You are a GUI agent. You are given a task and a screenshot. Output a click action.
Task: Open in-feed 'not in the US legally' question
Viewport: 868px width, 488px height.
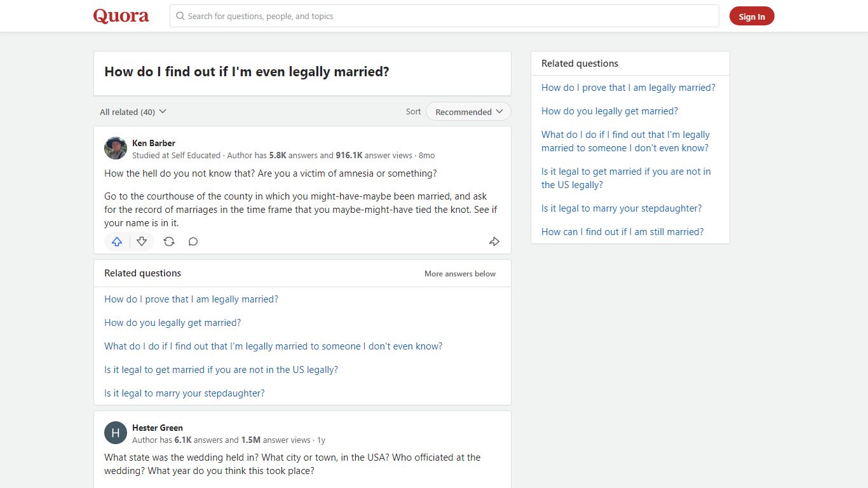pos(221,370)
